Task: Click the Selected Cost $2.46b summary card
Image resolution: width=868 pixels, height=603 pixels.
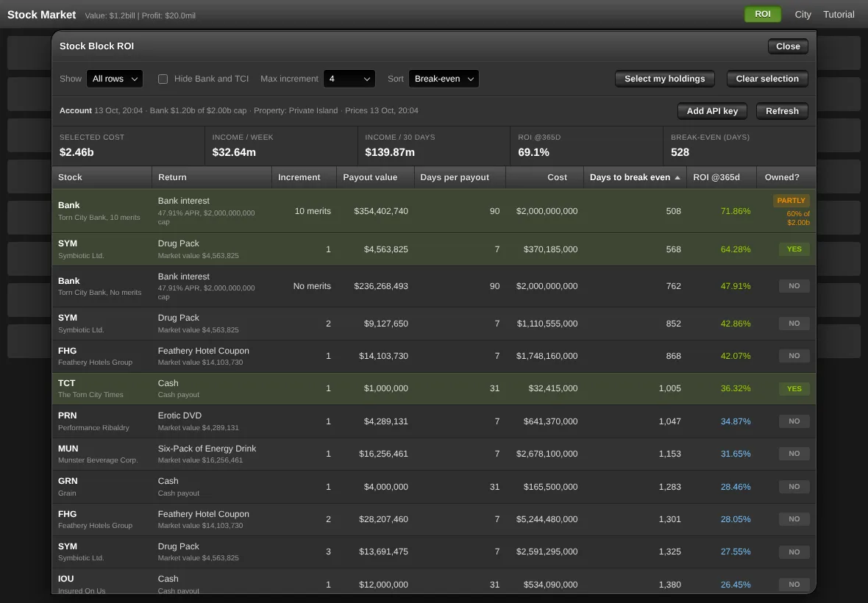Action: (129, 146)
